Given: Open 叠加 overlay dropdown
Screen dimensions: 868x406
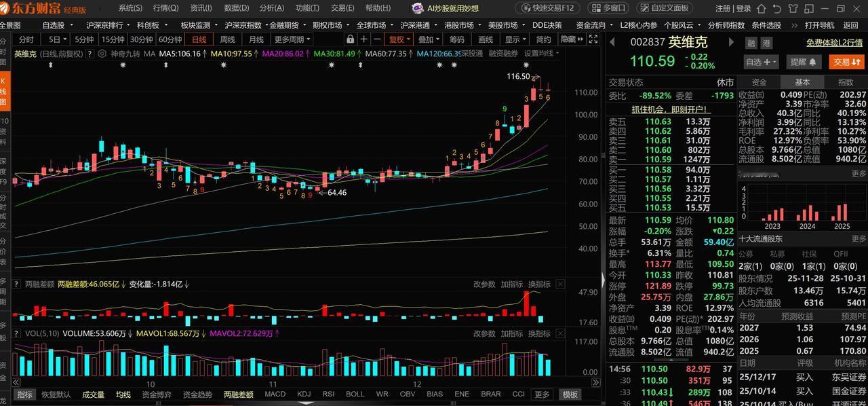Looking at the screenshot, I should coord(429,39).
